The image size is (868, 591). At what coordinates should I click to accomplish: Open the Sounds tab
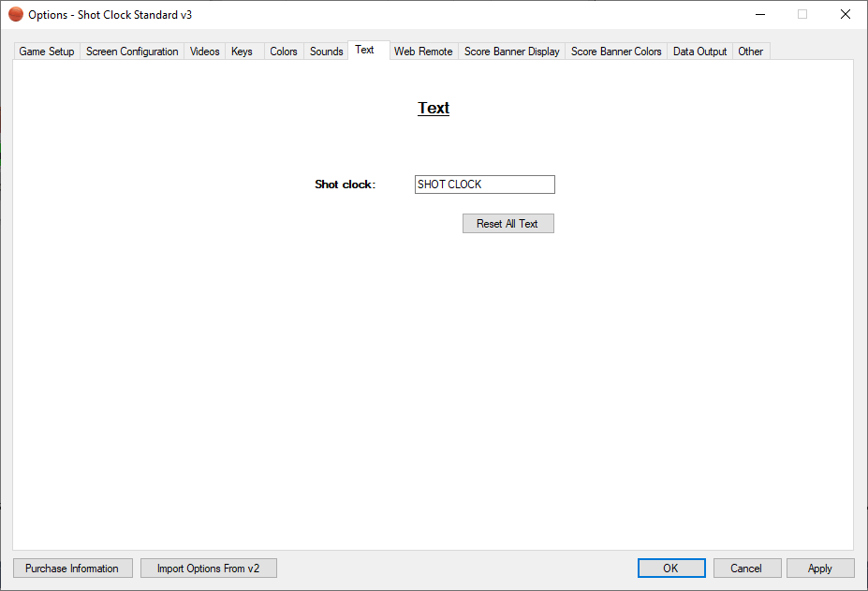click(x=327, y=52)
